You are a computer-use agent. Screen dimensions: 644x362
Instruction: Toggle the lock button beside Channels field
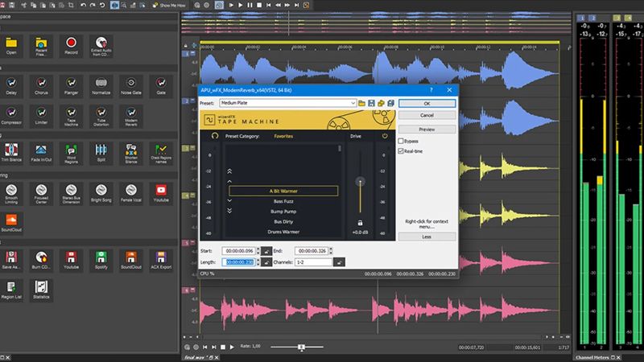[x=339, y=262]
